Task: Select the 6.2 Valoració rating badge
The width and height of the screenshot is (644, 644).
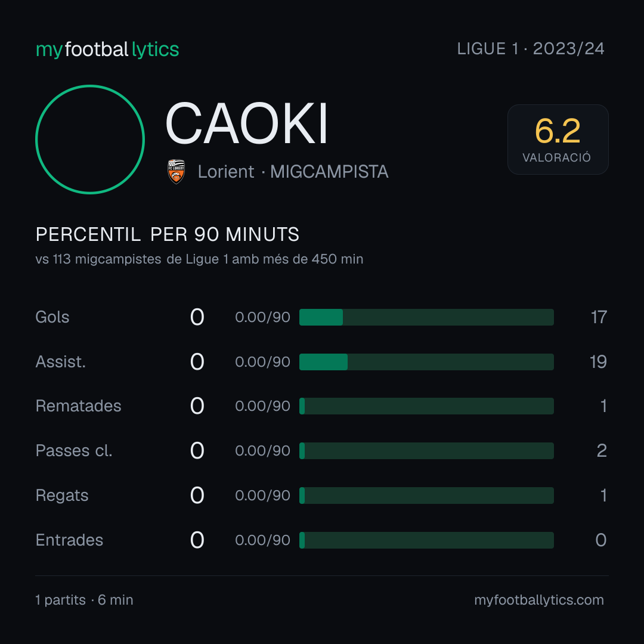Action: point(558,139)
